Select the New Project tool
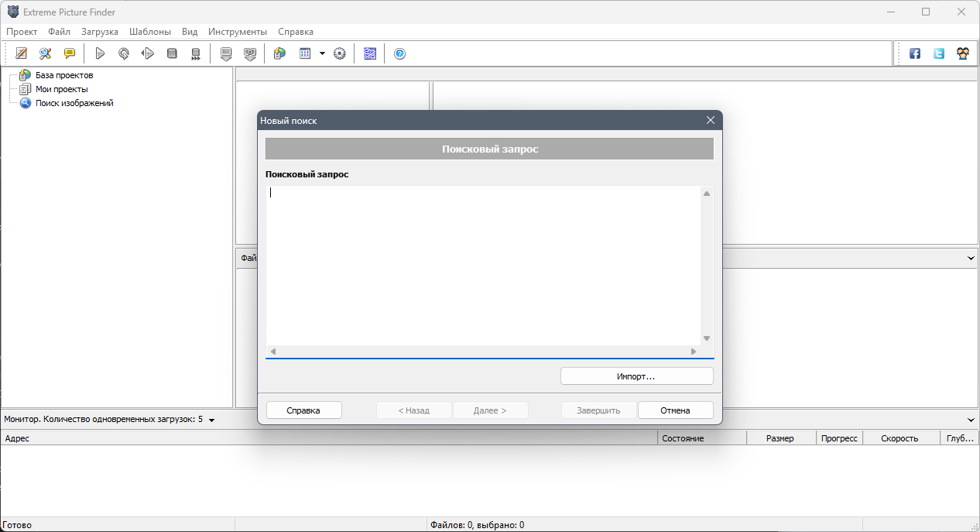980x532 pixels. 21,53
